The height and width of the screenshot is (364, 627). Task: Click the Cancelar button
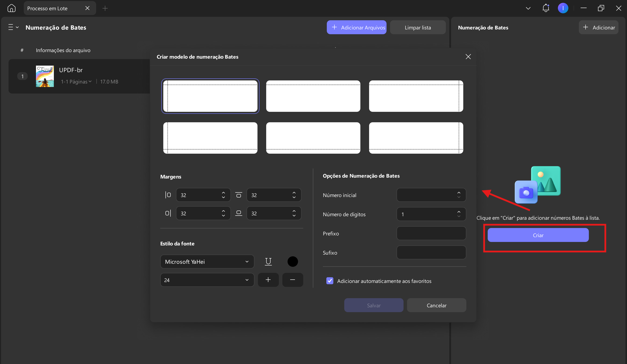(x=436, y=305)
